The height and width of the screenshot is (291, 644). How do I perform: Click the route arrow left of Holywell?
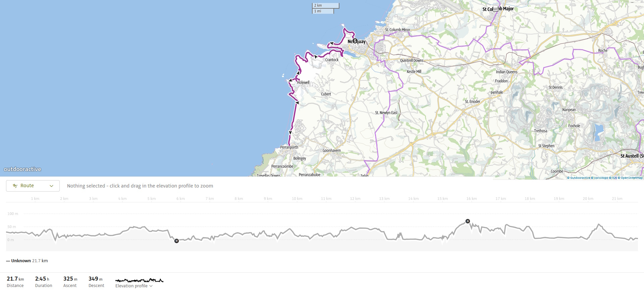290,80
